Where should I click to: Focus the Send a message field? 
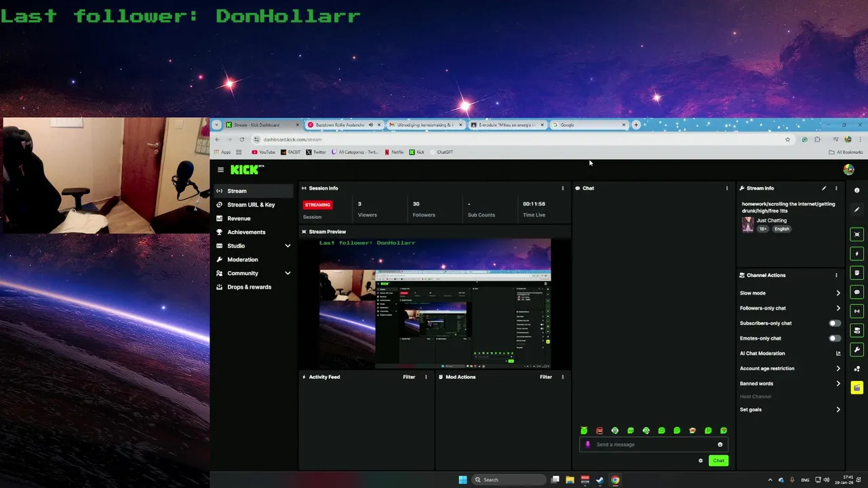coord(653,445)
